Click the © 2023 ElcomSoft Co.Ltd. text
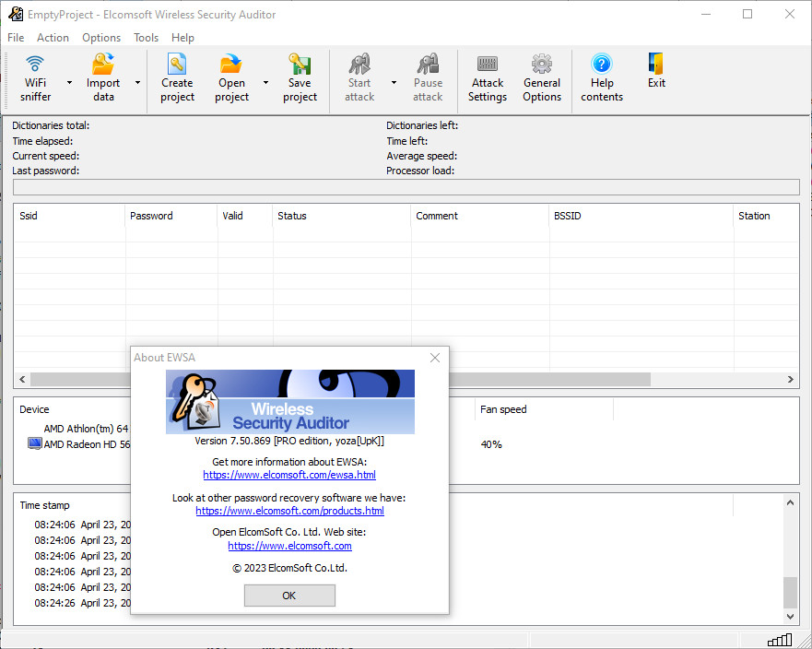 289,568
